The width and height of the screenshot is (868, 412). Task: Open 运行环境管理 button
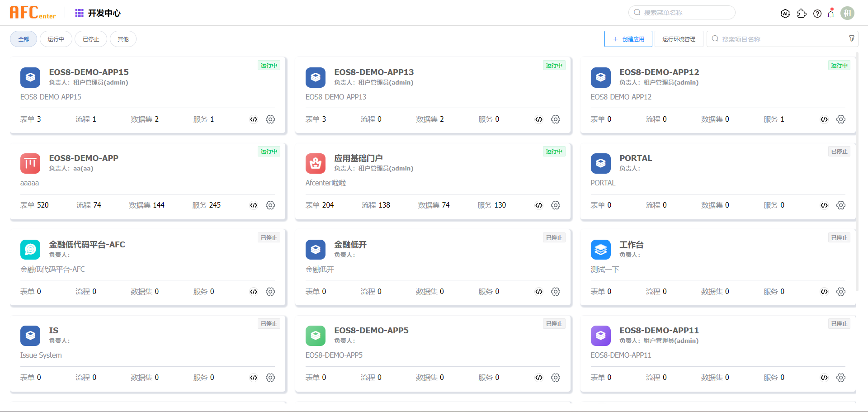[679, 39]
